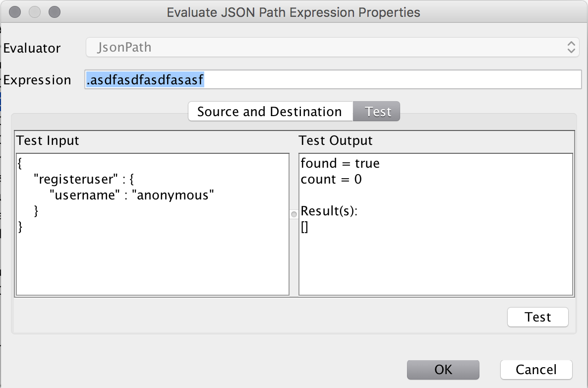Click the empty brackets result in output
The image size is (588, 388).
(x=305, y=228)
